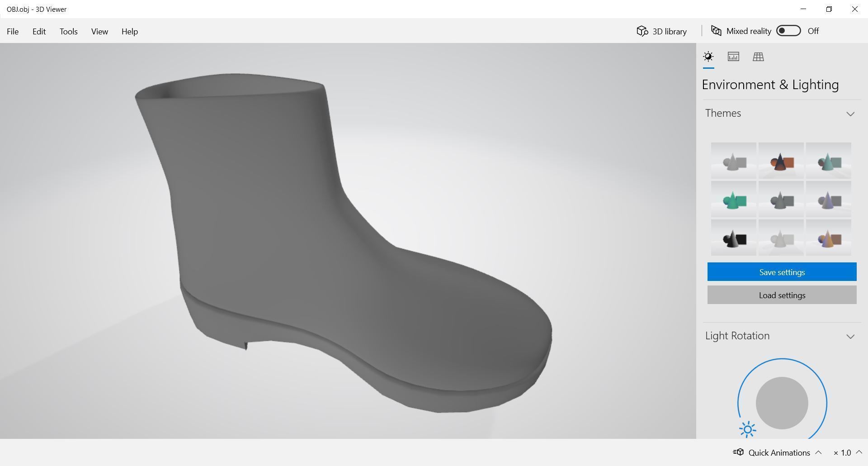Collapse the Themes section chevron
The height and width of the screenshot is (466, 868).
tap(850, 114)
